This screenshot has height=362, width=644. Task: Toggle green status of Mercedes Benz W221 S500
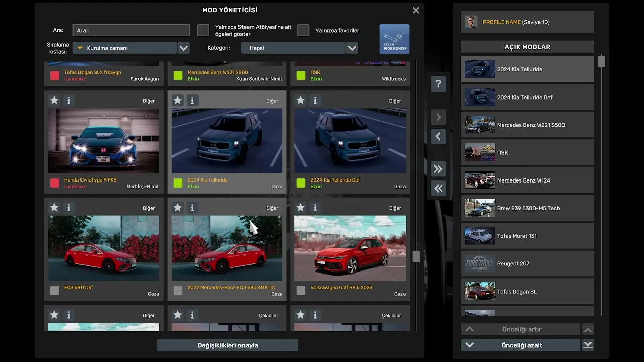(x=178, y=76)
